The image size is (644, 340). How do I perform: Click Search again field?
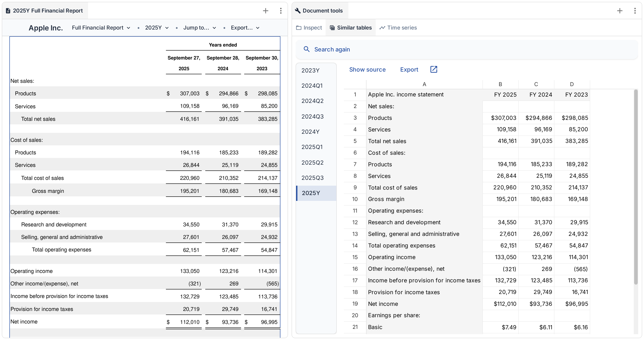click(466, 49)
